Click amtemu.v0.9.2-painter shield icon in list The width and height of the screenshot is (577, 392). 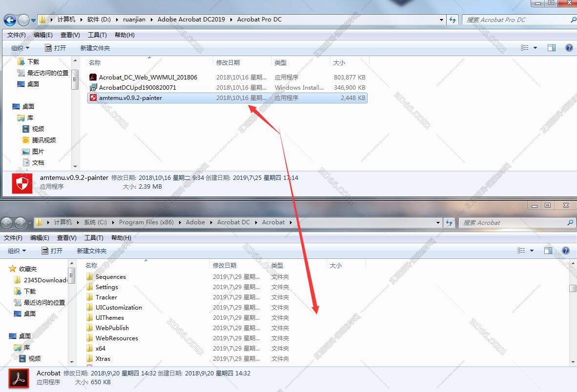(93, 98)
